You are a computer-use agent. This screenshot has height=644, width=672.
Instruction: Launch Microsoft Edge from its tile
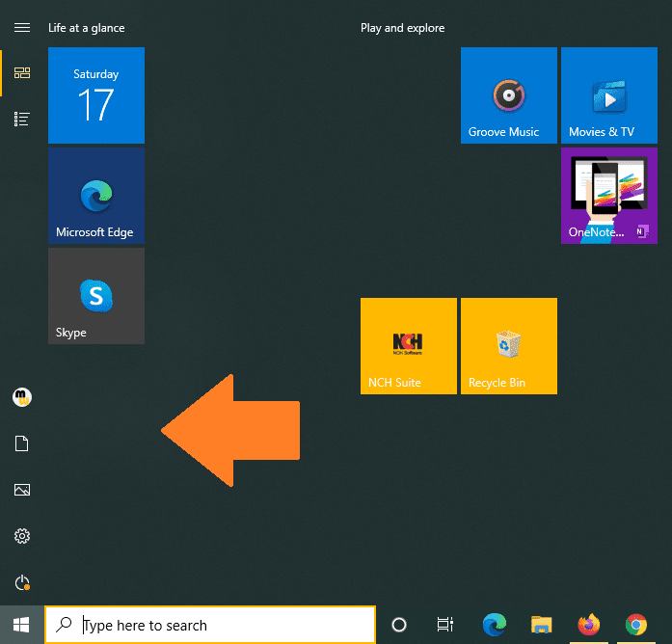(x=96, y=196)
